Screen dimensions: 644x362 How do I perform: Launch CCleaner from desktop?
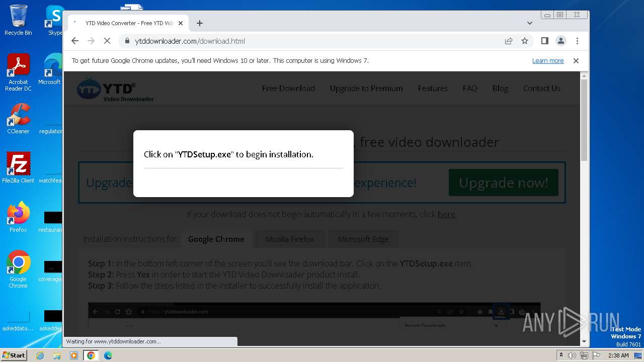[x=18, y=119]
